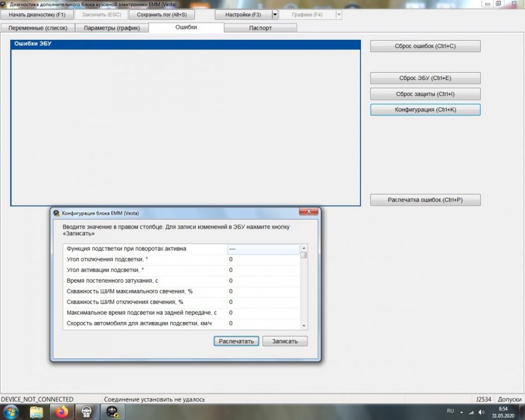Open Firefox from taskbar
525x420 pixels.
tap(62, 412)
